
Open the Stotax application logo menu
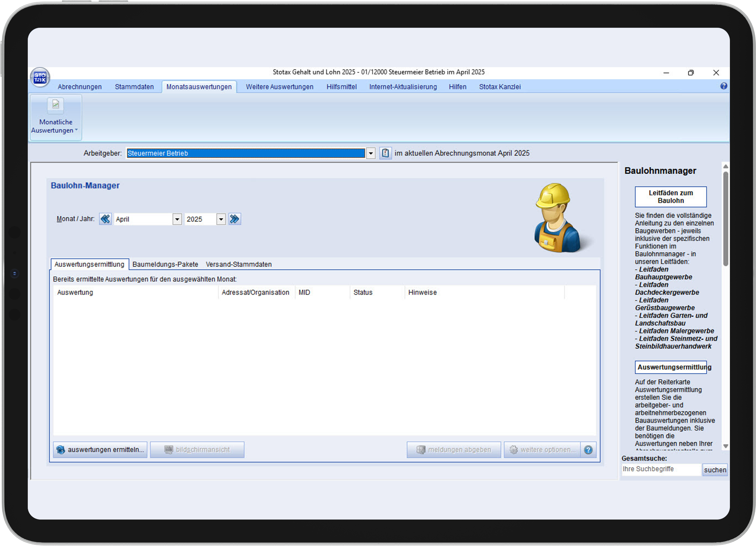tap(40, 77)
